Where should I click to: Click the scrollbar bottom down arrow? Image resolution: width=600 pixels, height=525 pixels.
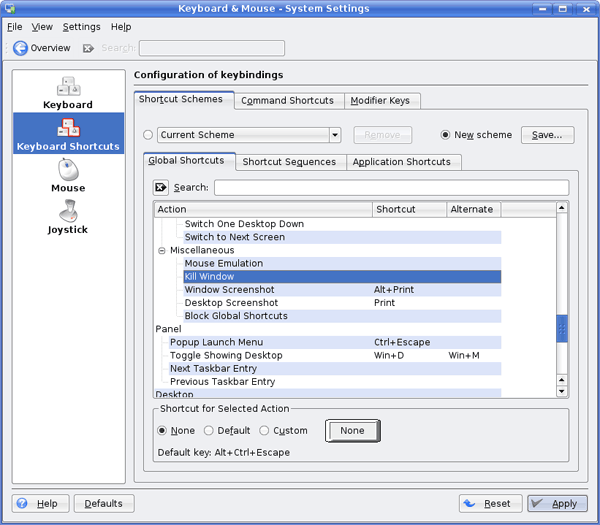pos(562,391)
